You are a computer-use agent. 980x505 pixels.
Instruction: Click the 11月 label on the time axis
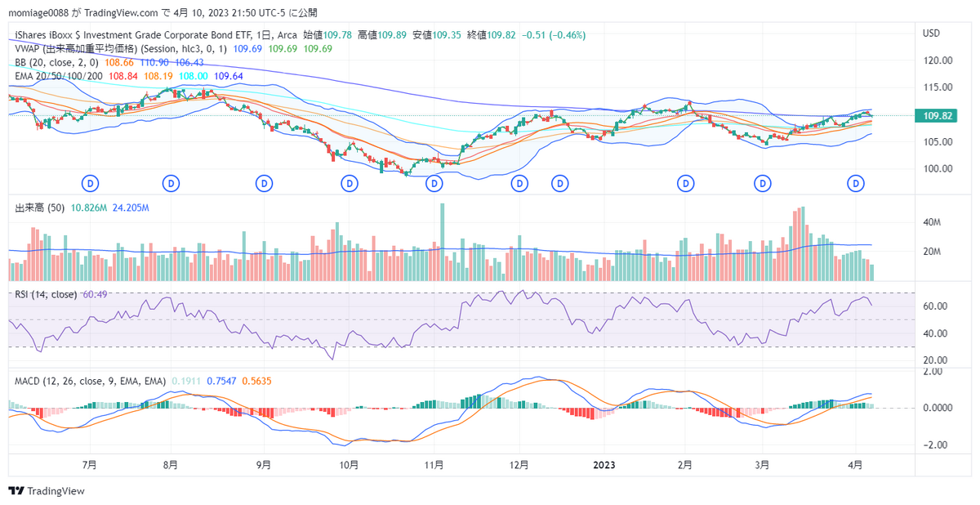(434, 465)
